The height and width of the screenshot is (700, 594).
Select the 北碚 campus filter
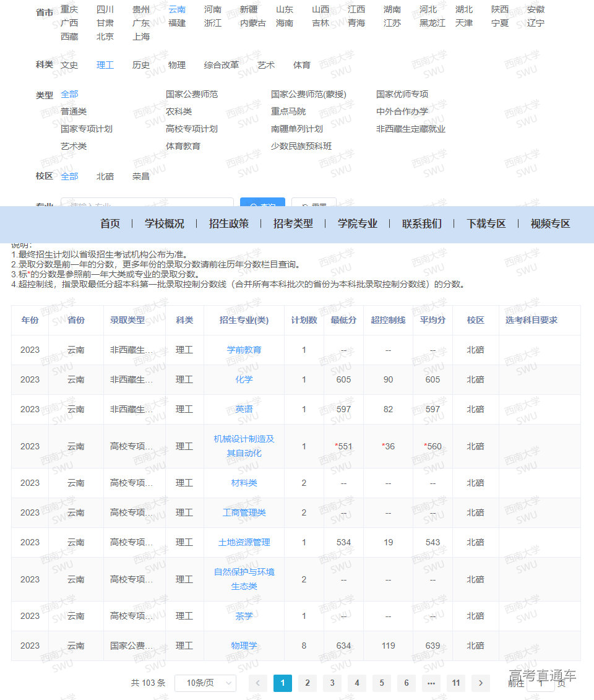(x=105, y=176)
